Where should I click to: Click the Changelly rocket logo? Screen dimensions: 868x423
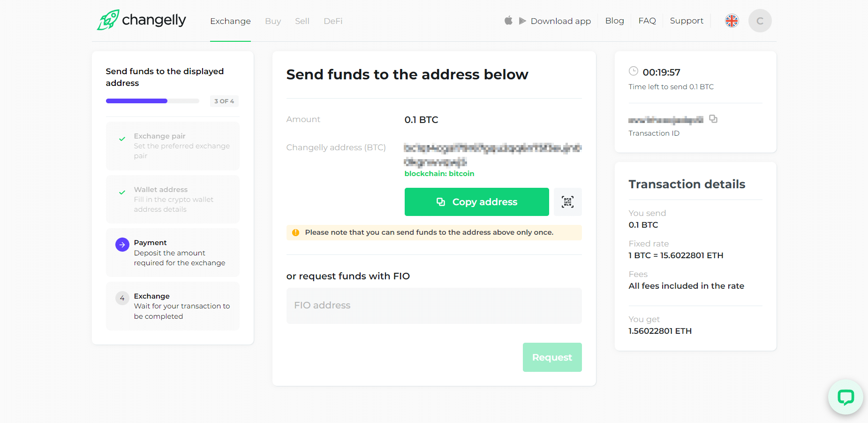point(108,20)
